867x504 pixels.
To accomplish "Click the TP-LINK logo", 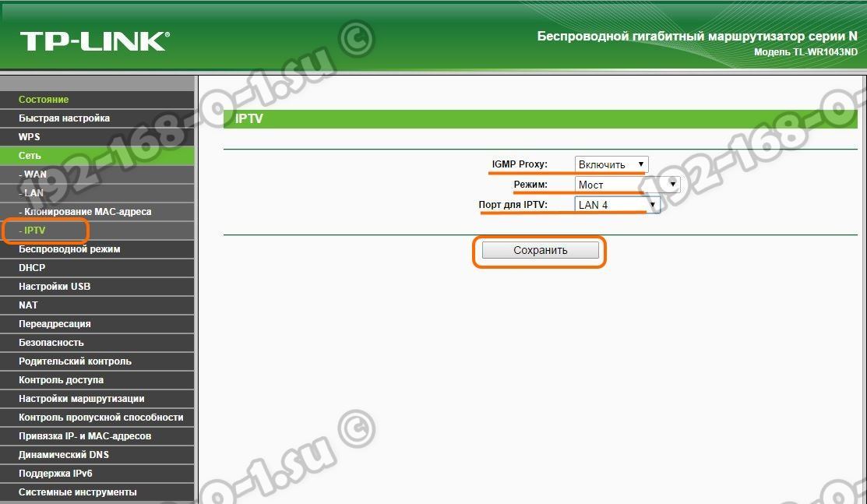I will pos(94,41).
